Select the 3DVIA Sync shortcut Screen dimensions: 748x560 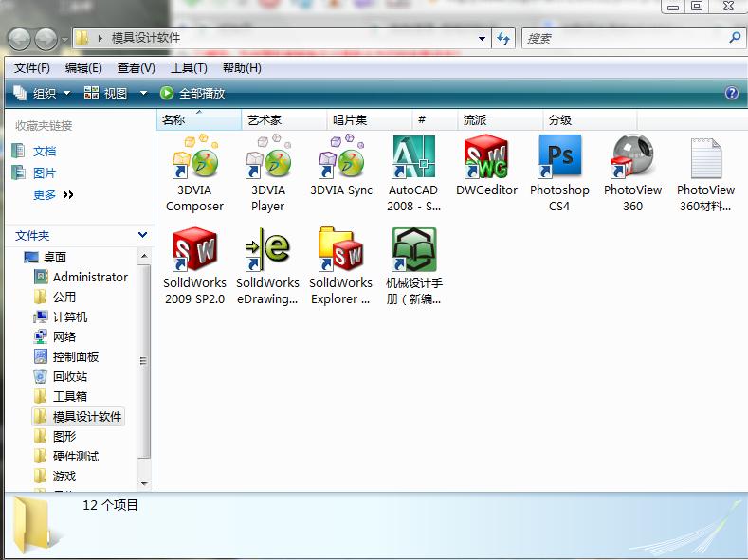(341, 166)
